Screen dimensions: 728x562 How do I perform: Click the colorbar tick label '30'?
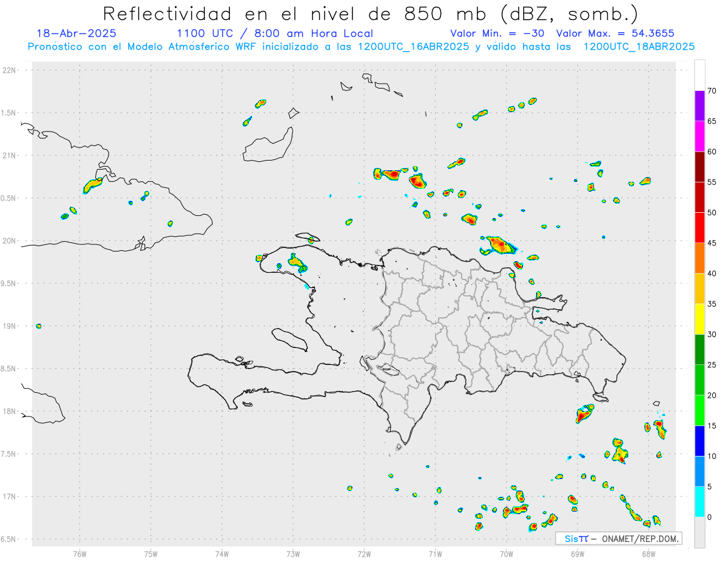point(712,335)
